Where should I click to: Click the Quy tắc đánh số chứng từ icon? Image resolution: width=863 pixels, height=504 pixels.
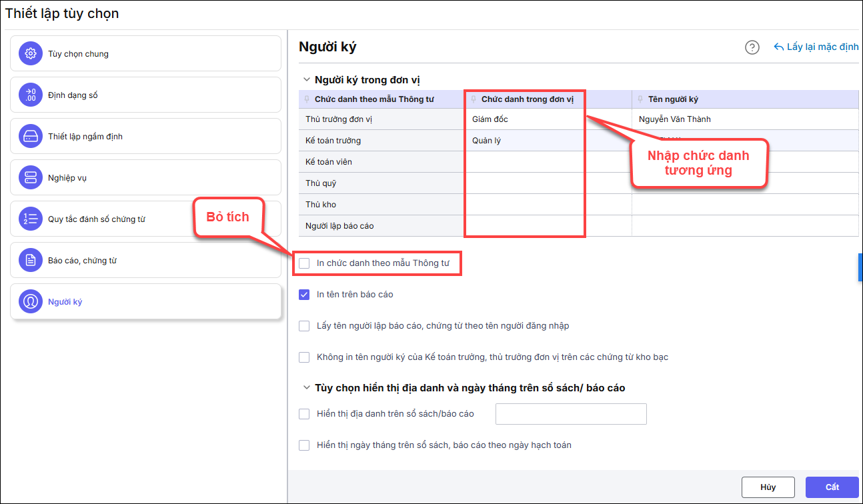click(x=30, y=219)
